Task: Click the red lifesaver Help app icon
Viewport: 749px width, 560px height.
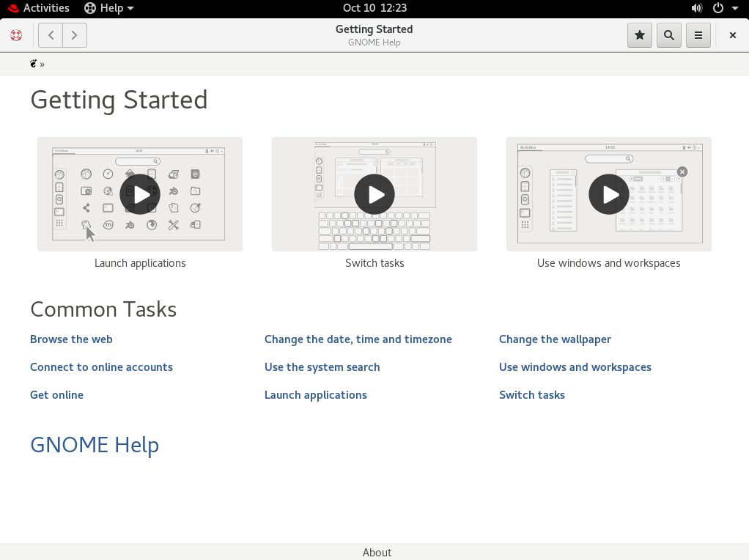Action: tap(16, 35)
